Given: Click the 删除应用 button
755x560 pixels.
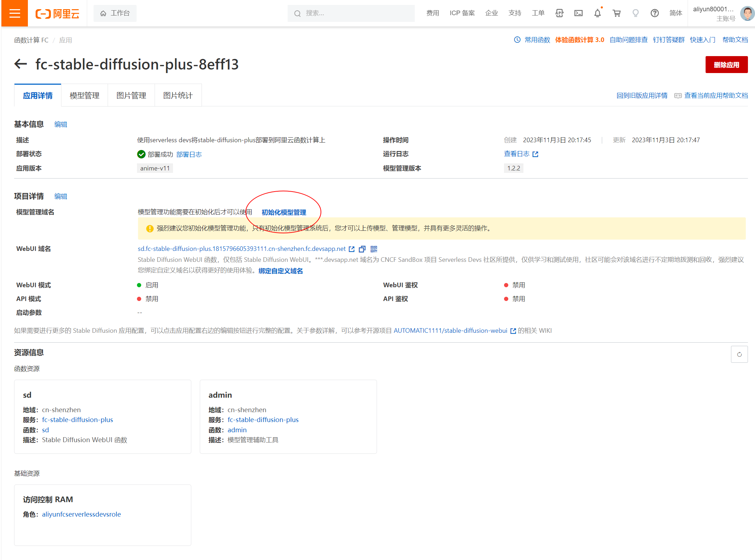Looking at the screenshot, I should [x=726, y=65].
